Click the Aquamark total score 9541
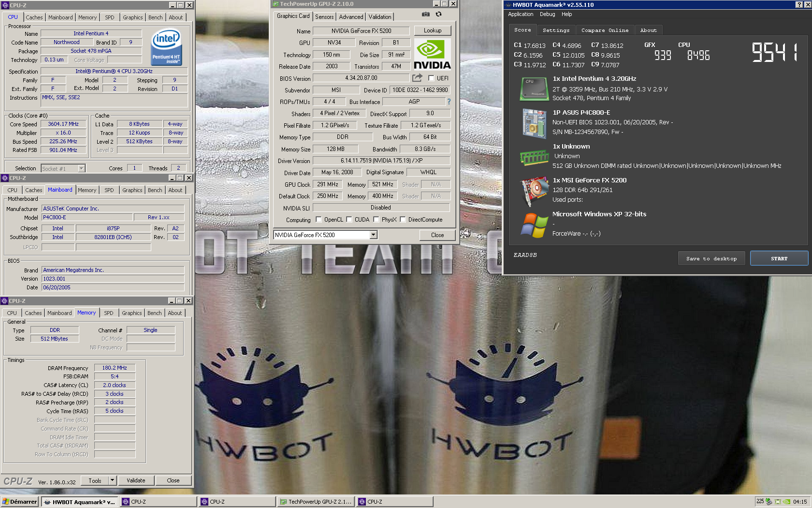The width and height of the screenshot is (812, 508). (x=775, y=52)
